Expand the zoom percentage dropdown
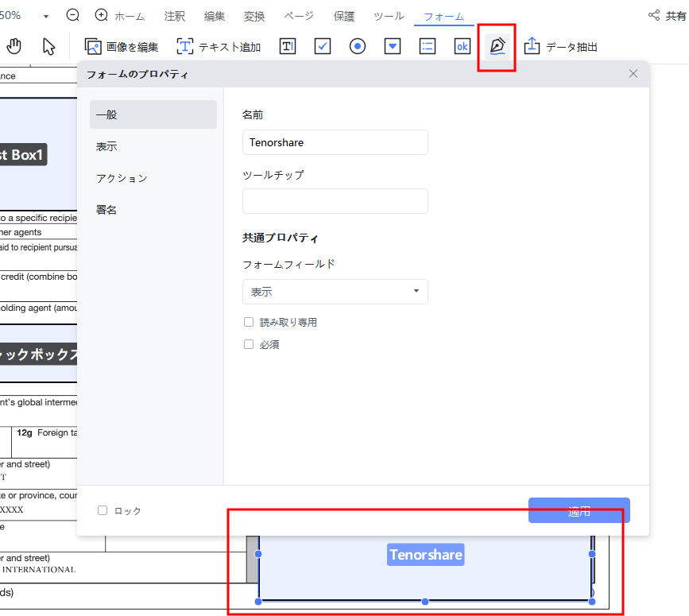This screenshot has width=689, height=616. (45, 16)
